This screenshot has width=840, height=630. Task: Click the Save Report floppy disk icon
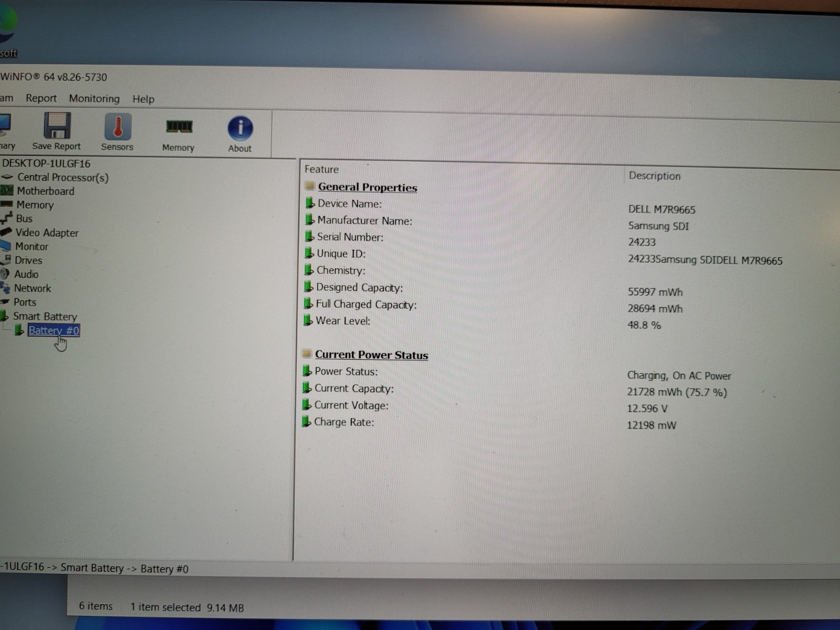click(x=57, y=127)
